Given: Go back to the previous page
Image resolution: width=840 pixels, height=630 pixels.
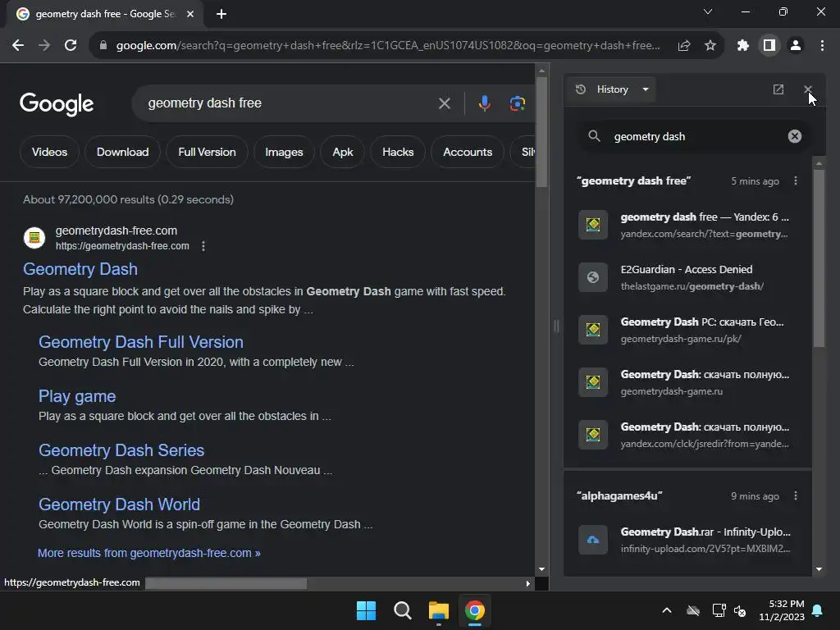Looking at the screenshot, I should (x=18, y=46).
